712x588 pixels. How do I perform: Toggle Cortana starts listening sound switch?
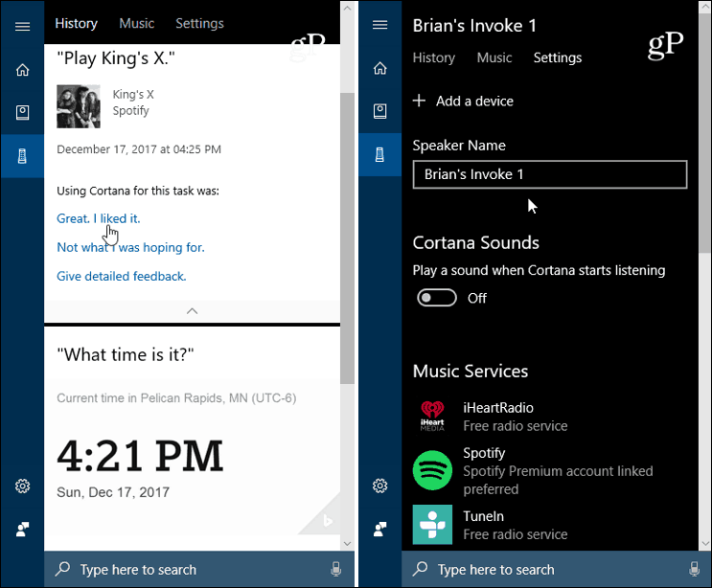(x=437, y=298)
